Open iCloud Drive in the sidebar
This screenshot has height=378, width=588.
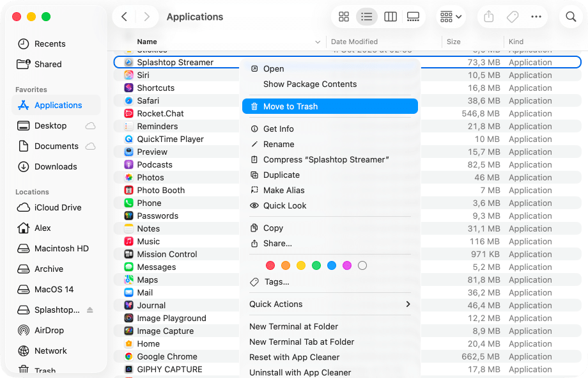(58, 208)
